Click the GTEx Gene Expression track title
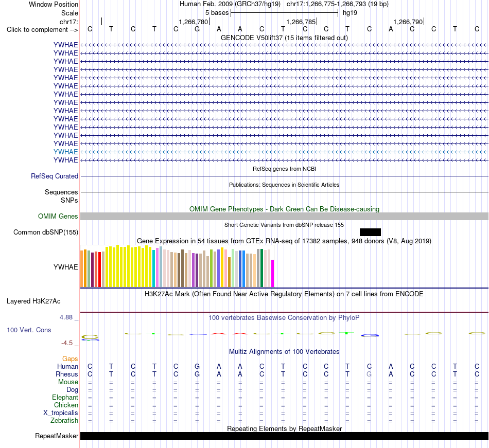 (284, 241)
